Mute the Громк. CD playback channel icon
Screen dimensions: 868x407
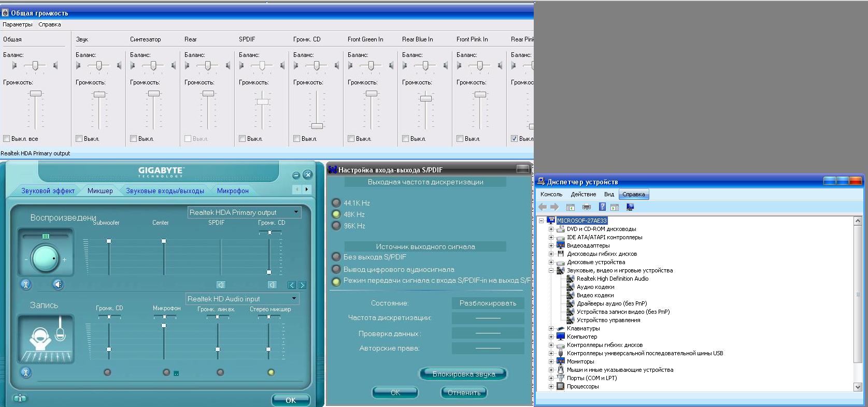(x=272, y=285)
